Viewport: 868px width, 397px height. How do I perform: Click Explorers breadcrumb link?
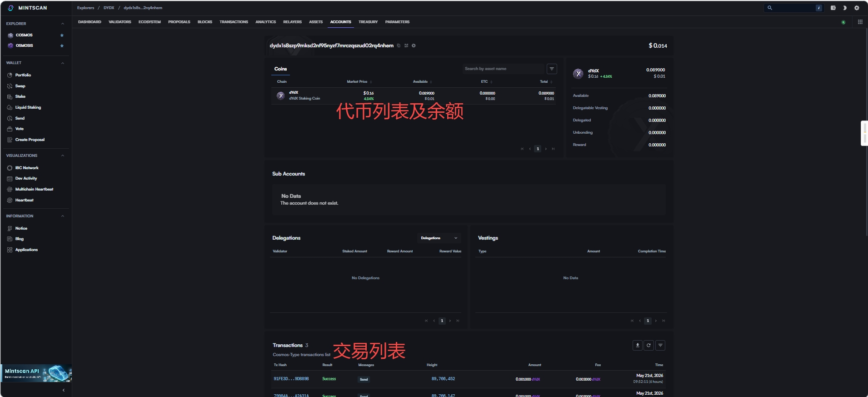(85, 8)
